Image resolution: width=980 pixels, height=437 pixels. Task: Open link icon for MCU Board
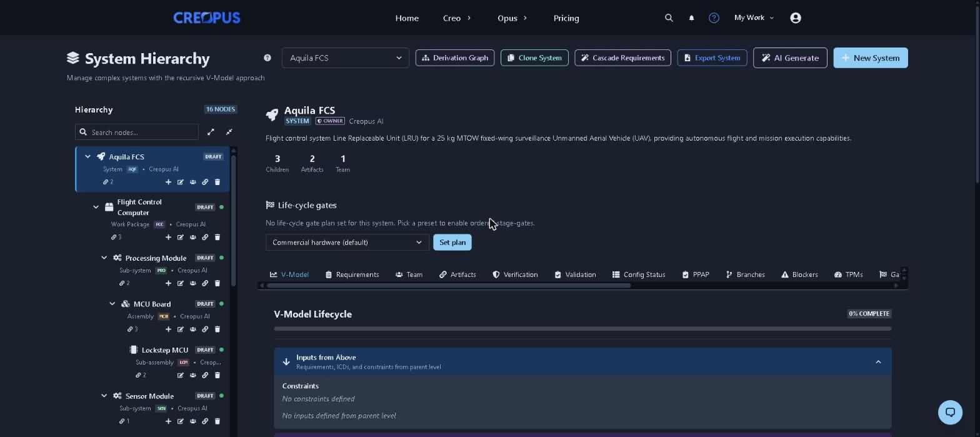(205, 329)
